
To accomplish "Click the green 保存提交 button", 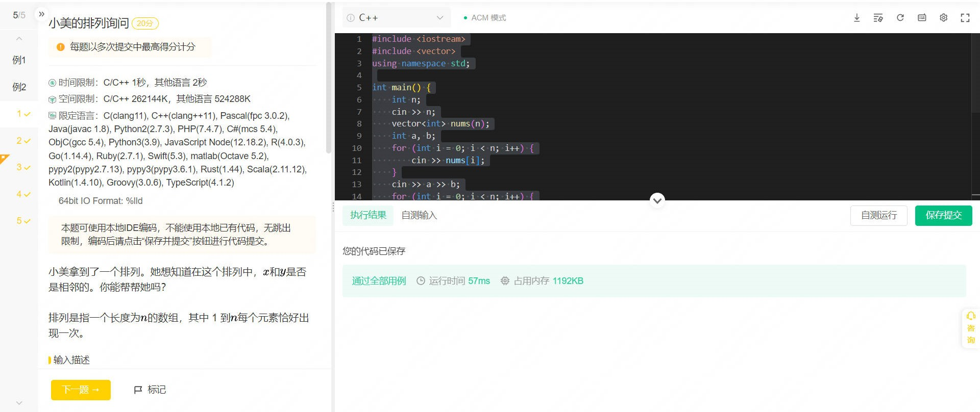I will pyautogui.click(x=944, y=215).
